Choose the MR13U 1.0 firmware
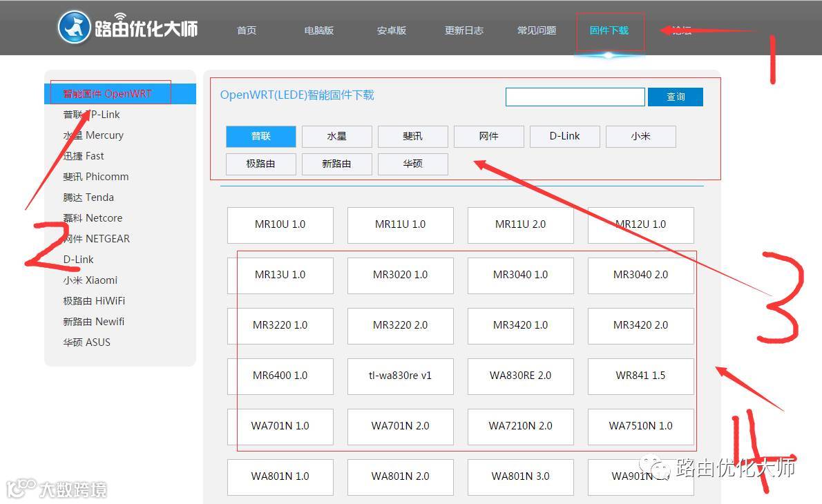 pyautogui.click(x=280, y=275)
